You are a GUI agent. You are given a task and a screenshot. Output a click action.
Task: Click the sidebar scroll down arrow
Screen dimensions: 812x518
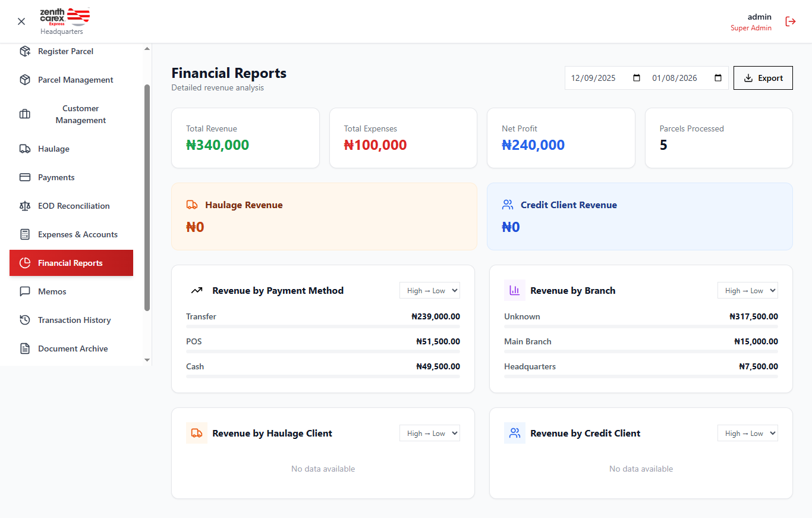(x=147, y=360)
